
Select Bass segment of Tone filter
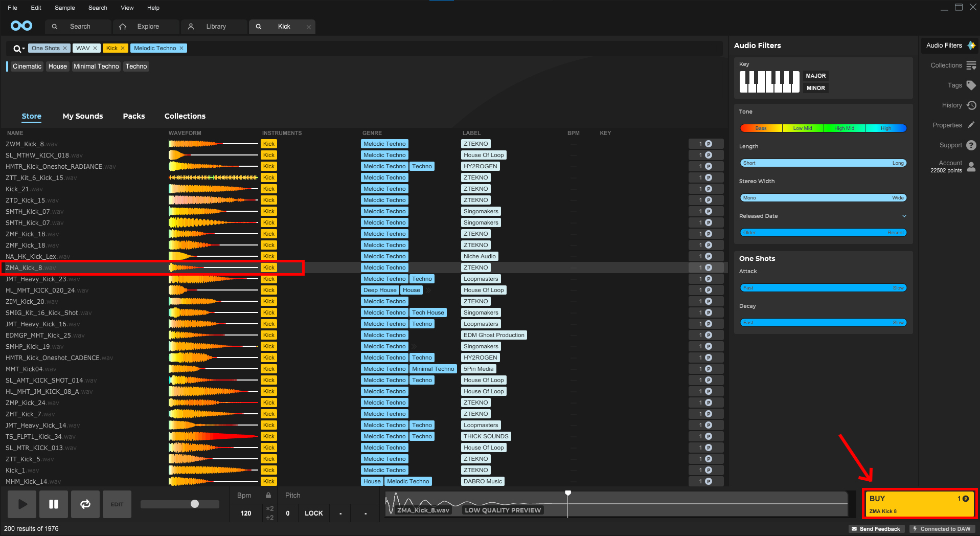761,128
